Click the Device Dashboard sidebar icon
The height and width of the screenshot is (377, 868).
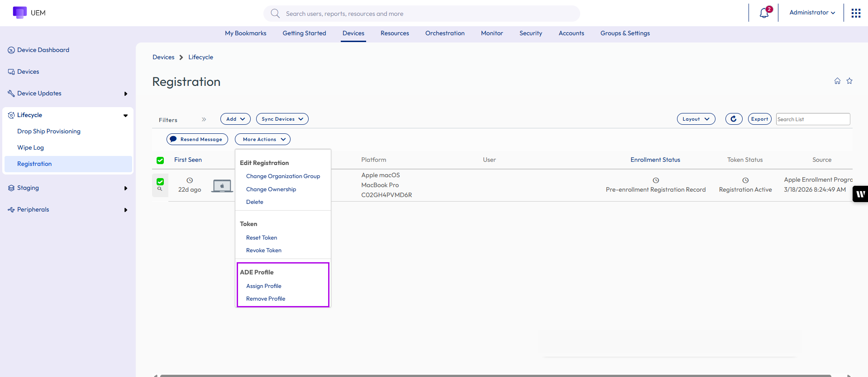[x=11, y=50]
